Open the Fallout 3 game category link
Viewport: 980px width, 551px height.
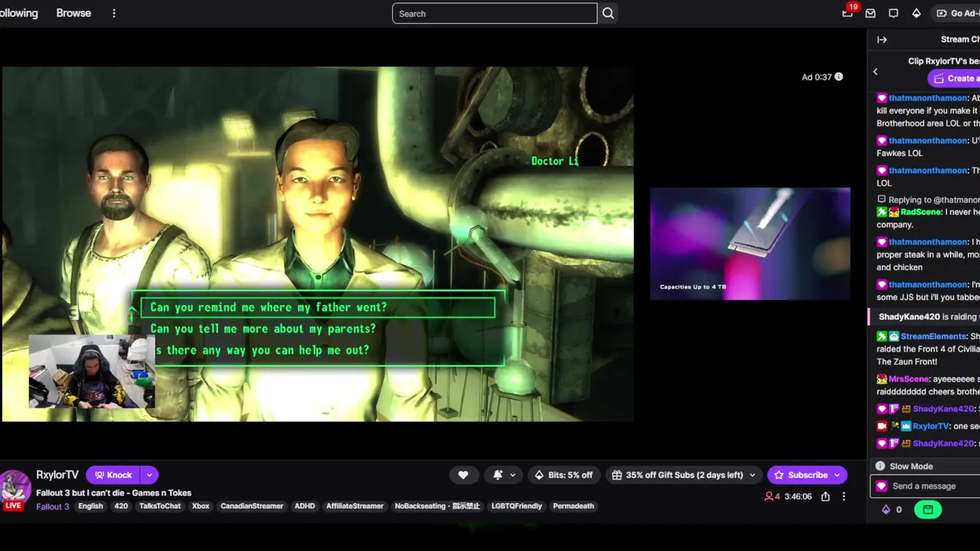coord(52,507)
